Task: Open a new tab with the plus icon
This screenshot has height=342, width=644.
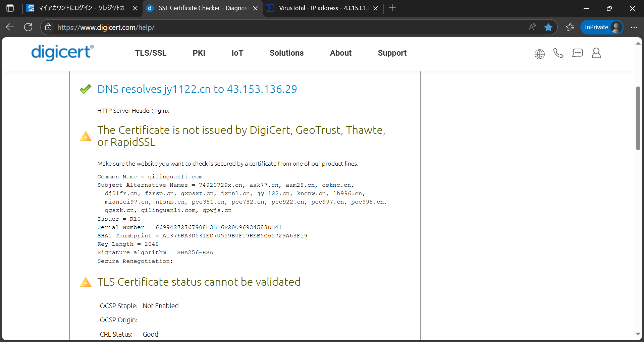Action: 392,8
